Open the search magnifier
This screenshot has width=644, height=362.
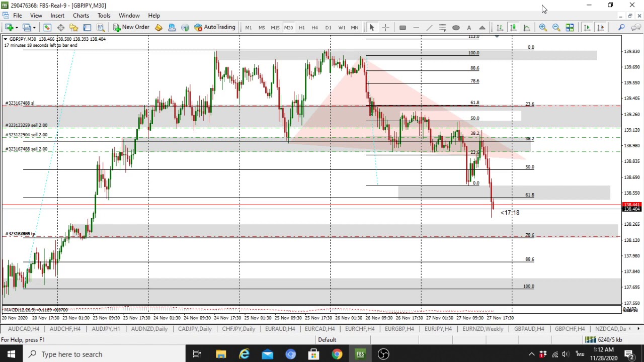click(622, 28)
